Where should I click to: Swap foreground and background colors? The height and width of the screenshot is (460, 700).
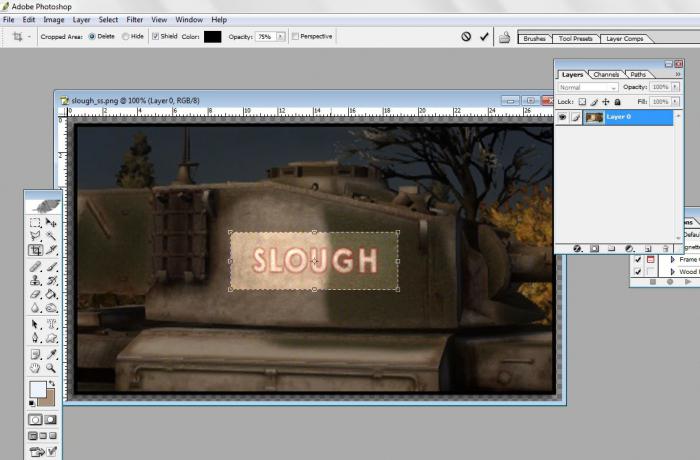(52, 384)
